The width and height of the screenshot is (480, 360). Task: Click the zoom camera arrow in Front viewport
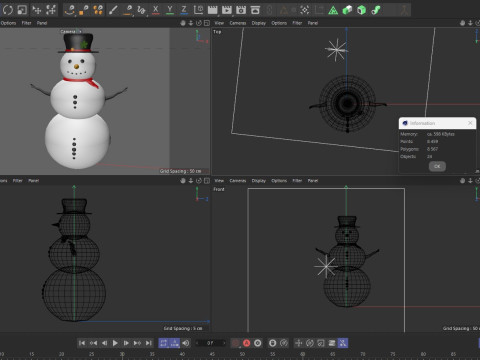470,181
